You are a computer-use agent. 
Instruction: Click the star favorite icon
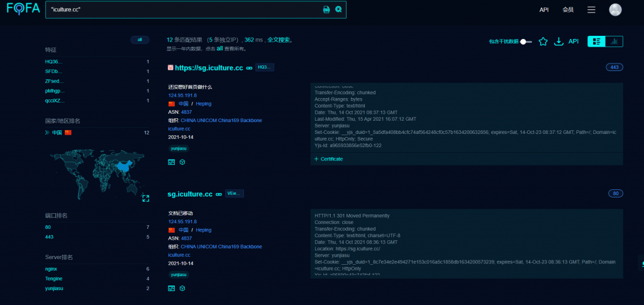click(543, 42)
